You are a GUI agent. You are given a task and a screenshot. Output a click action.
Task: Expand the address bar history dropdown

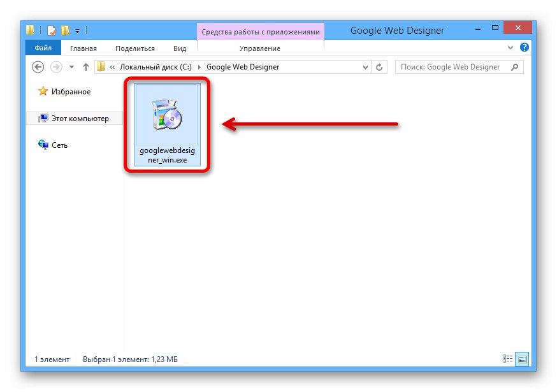(x=365, y=67)
